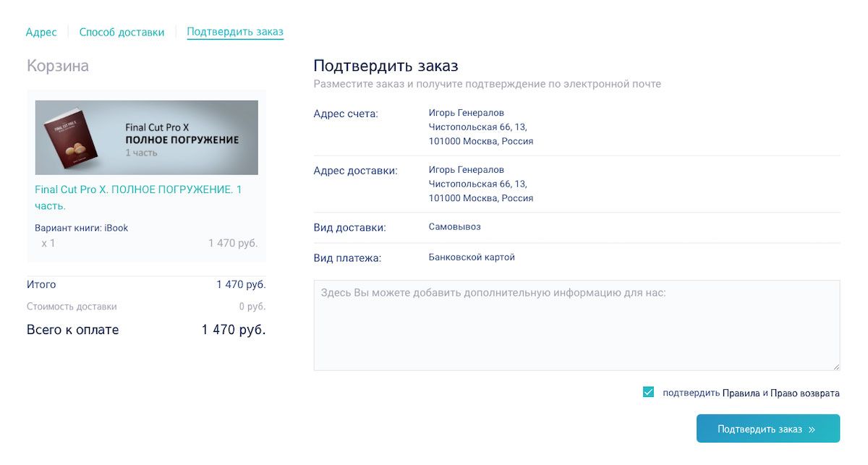Click the "Вариант книги: iBook" text
868x465 pixels.
pyautogui.click(x=81, y=228)
